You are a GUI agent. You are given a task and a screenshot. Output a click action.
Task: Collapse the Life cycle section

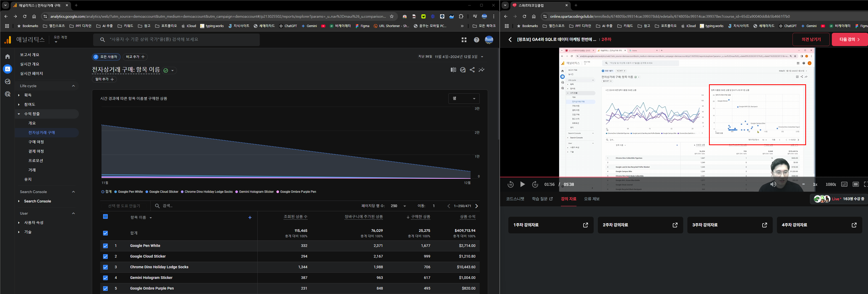(73, 86)
